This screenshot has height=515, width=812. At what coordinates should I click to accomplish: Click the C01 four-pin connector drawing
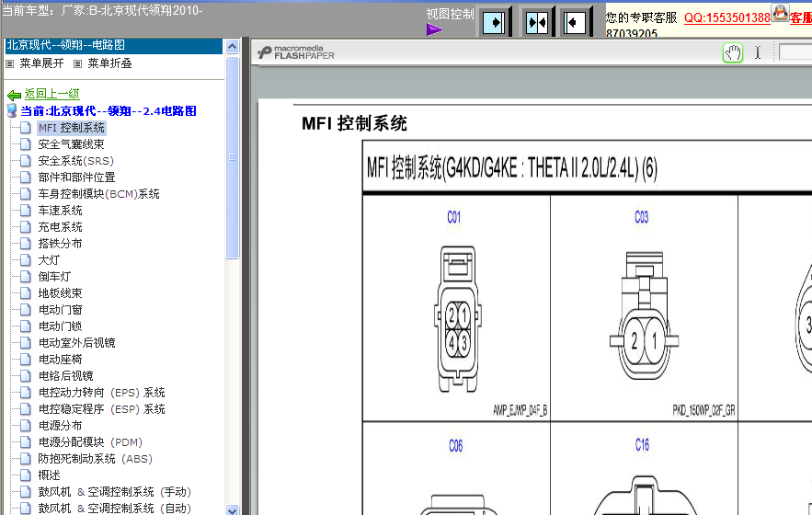pos(458,318)
